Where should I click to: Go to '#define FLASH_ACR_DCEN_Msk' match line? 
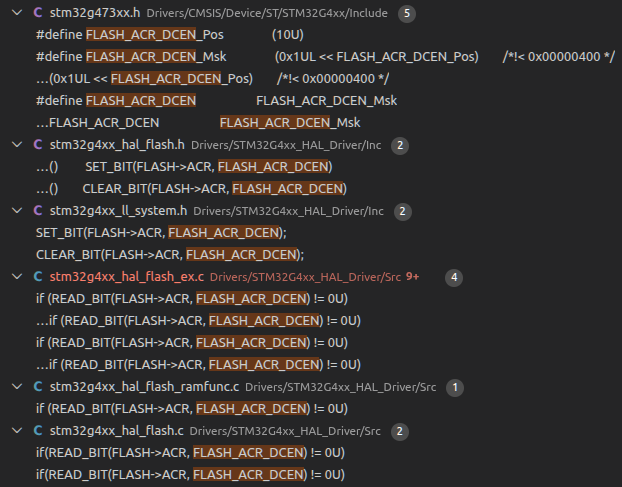point(325,57)
